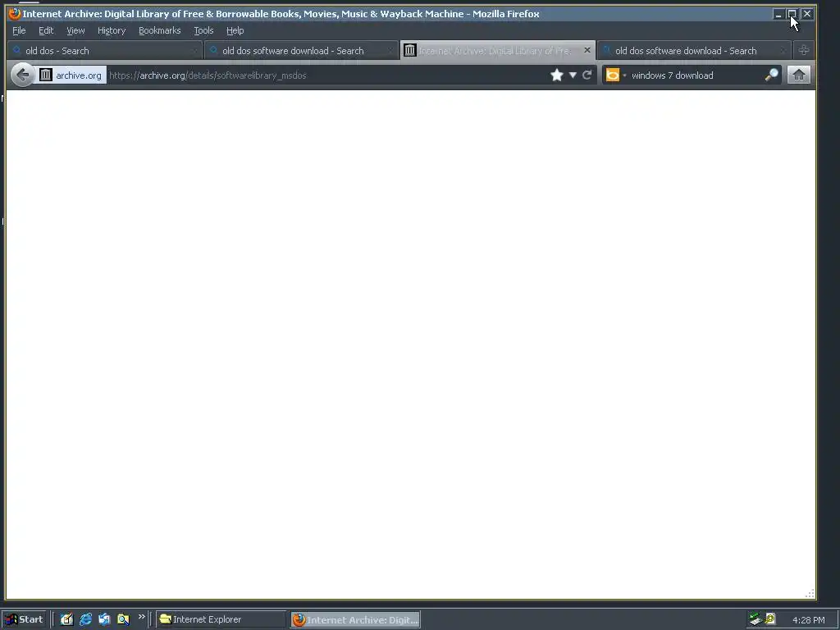Click the browser Back arrow button
The height and width of the screenshot is (630, 840).
22,75
